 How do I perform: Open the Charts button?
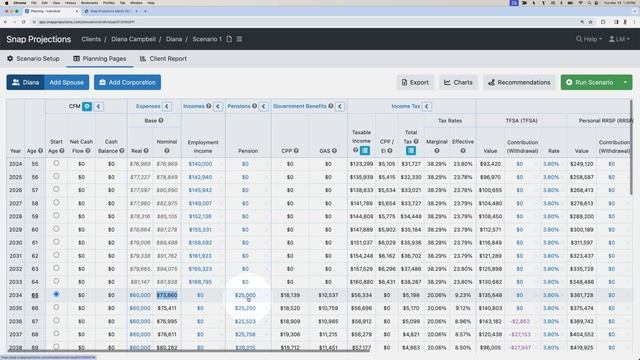click(458, 82)
